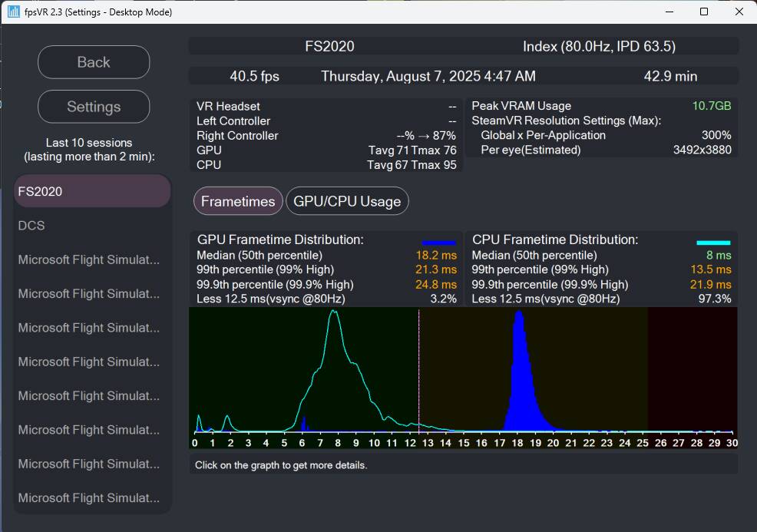Click the blue GPU frametime legend swatch
Image resolution: width=757 pixels, height=532 pixels.
click(x=438, y=242)
